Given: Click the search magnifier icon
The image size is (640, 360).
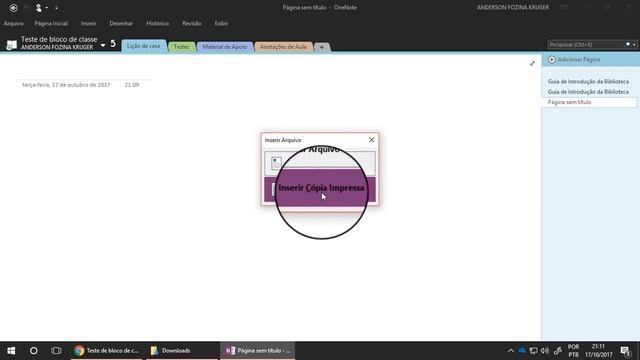Looking at the screenshot, I should coord(628,44).
